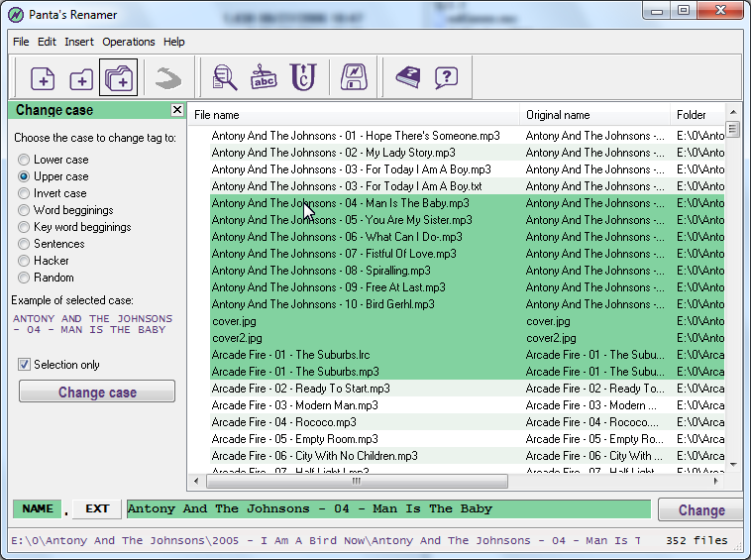
Task: Click the add folder toolbar icon
Action: coord(81,77)
